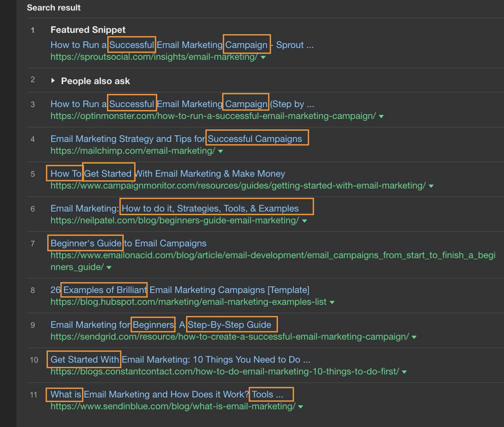Open Beginner's Guide to Email Campaigns title
The width and height of the screenshot is (504, 427).
tap(129, 244)
